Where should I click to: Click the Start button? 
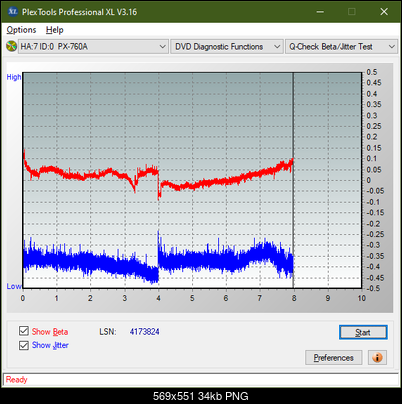[x=363, y=332]
